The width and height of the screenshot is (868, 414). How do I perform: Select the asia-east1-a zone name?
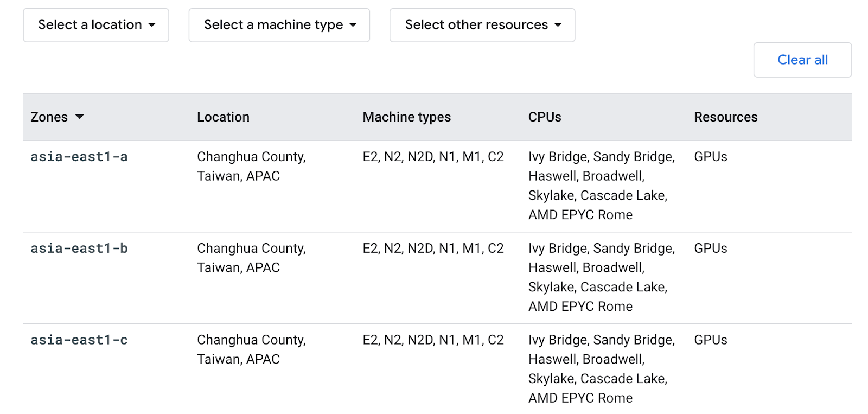point(79,157)
